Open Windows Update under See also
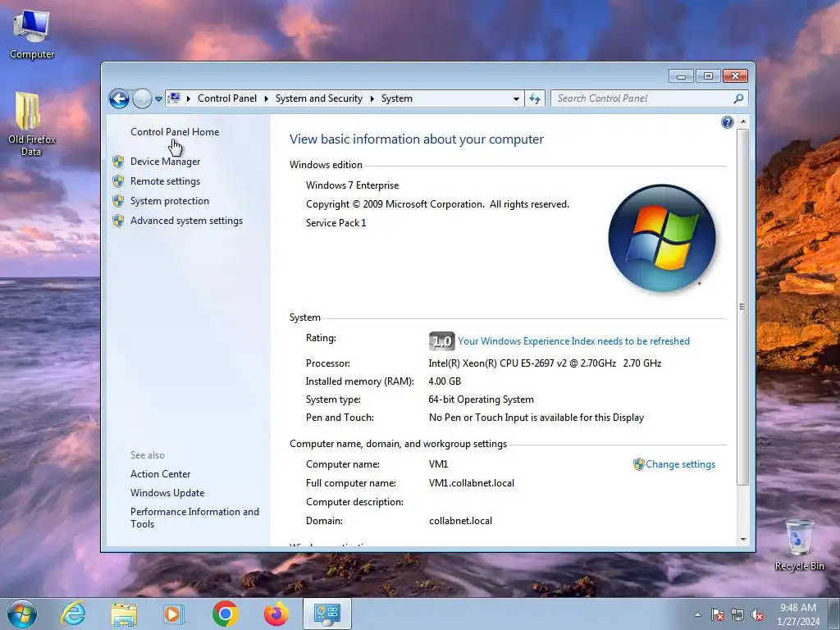 coord(167,493)
